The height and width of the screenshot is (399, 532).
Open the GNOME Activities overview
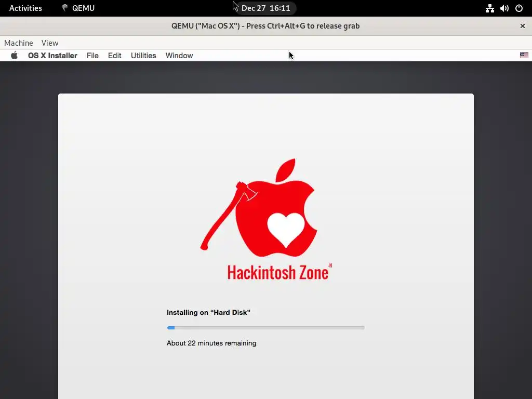pos(25,8)
